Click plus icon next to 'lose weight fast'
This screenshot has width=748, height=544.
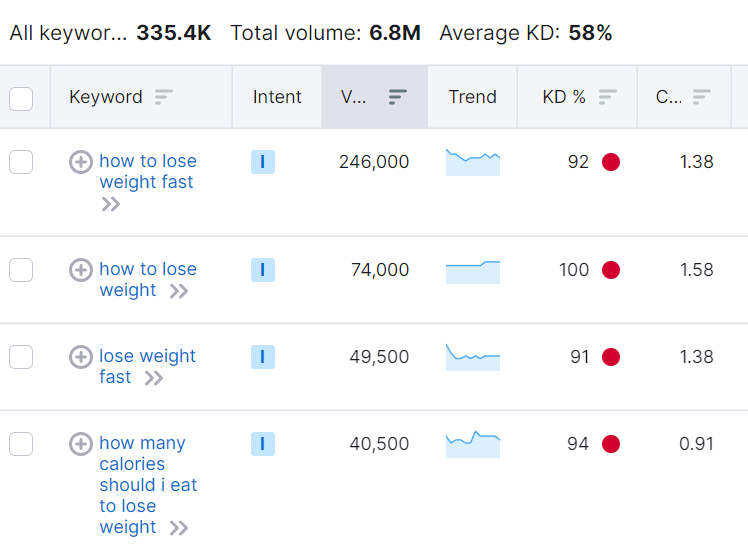tap(81, 357)
